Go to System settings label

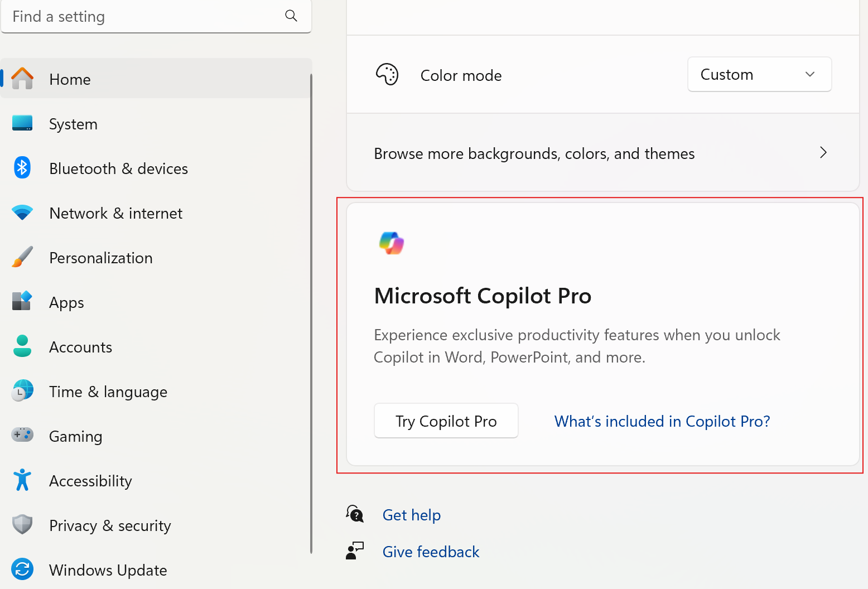[73, 124]
